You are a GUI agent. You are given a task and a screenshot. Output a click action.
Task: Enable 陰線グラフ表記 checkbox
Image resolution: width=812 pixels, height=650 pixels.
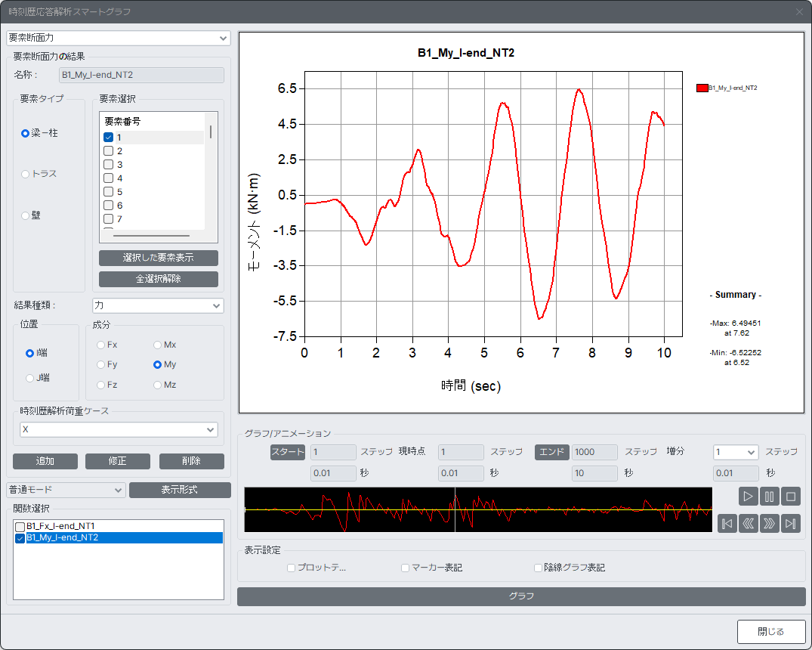538,568
